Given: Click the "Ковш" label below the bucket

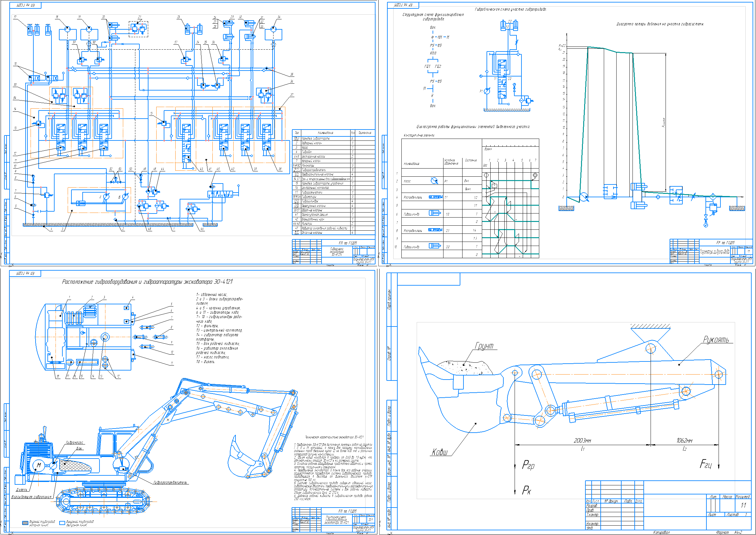Looking at the screenshot, I should coord(440,452).
